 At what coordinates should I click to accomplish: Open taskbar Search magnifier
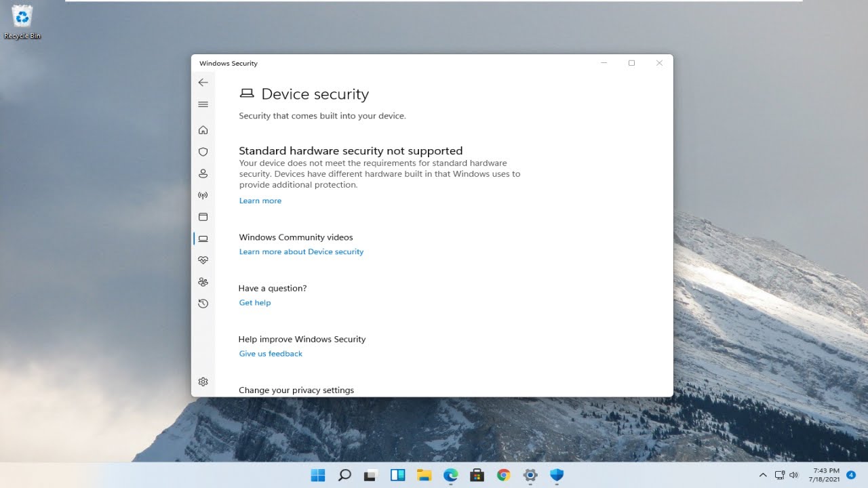tap(344, 475)
